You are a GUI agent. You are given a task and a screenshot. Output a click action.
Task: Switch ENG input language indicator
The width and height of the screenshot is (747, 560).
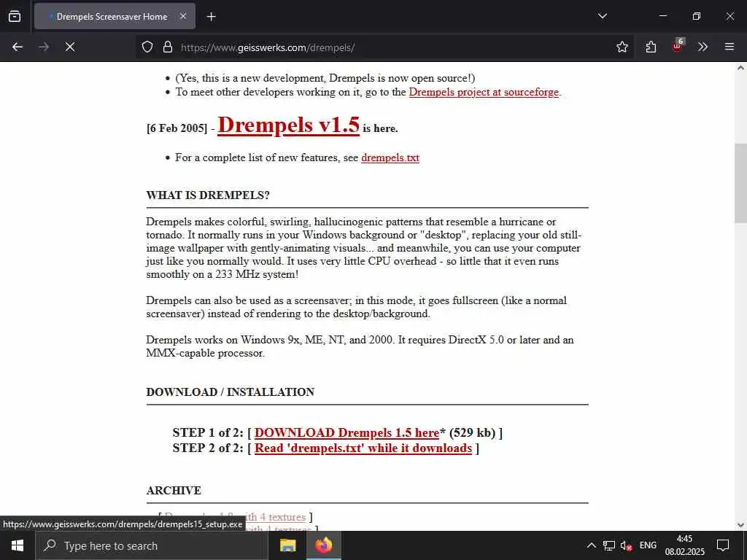coord(648,545)
